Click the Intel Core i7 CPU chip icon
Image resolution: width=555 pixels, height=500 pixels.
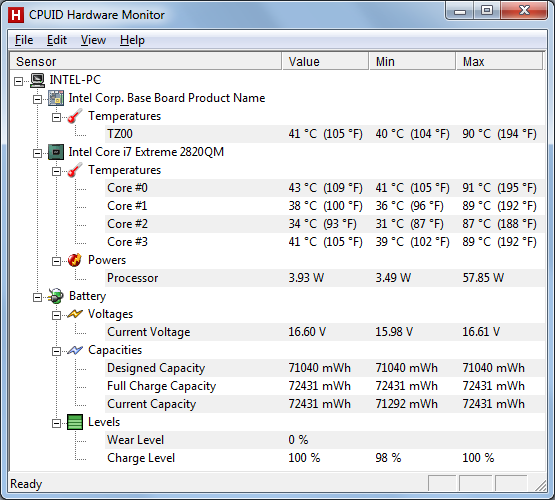click(x=56, y=152)
